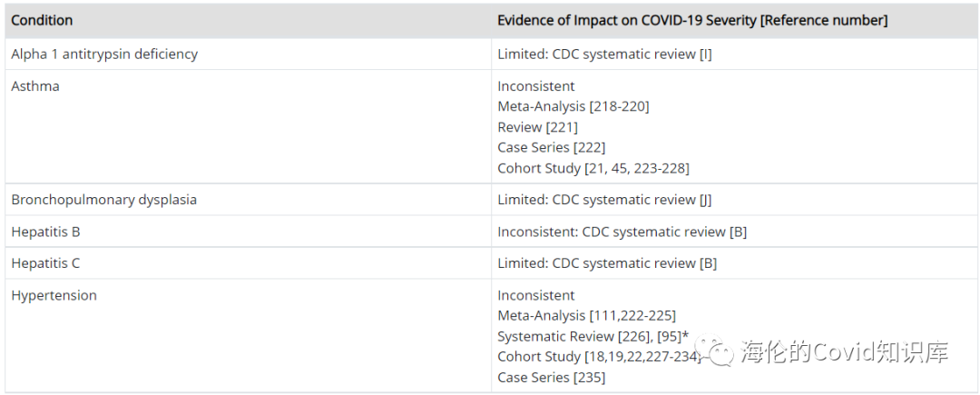Open reference [I] for Alpha 1 antitrypsin
980x395 pixels.
point(705,54)
